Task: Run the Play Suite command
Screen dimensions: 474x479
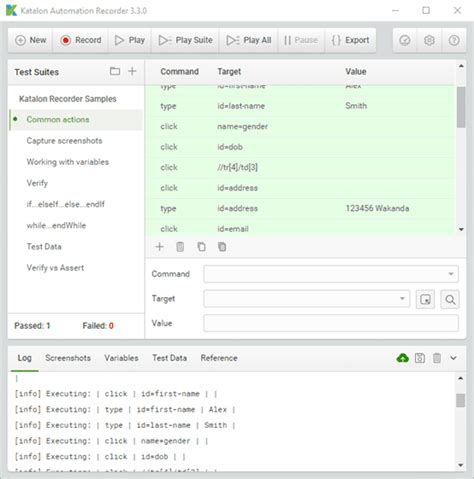Action: (185, 40)
